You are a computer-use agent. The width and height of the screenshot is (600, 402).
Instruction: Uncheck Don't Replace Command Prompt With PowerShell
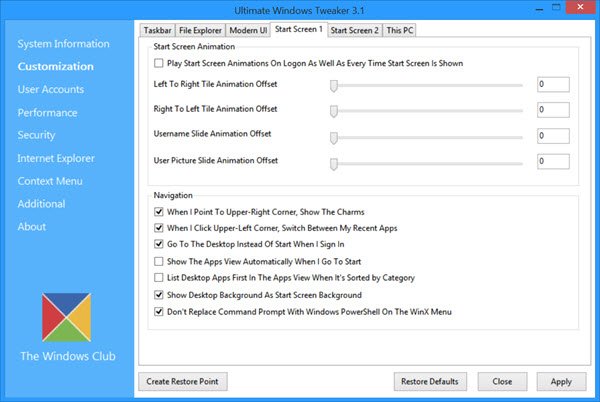click(x=158, y=311)
